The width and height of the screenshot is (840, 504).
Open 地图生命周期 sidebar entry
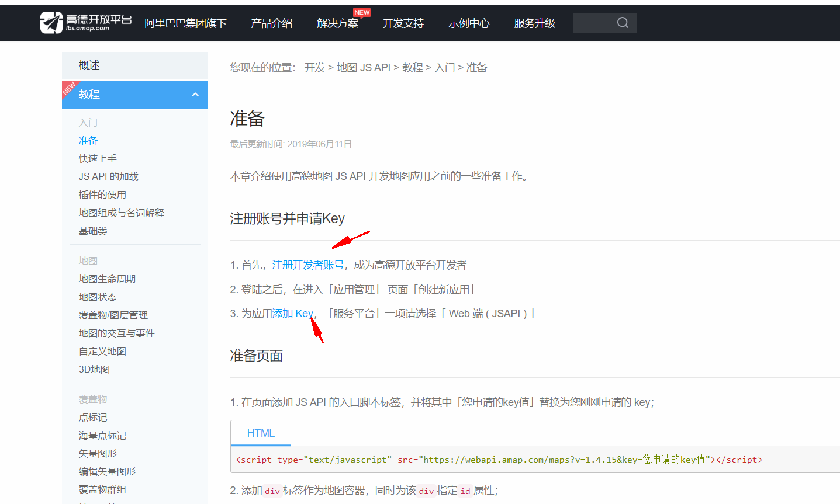(107, 279)
